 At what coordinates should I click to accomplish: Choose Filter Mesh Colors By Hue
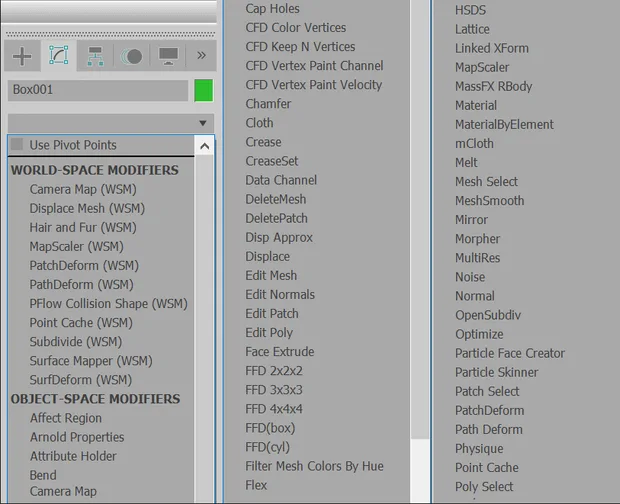pos(314,466)
